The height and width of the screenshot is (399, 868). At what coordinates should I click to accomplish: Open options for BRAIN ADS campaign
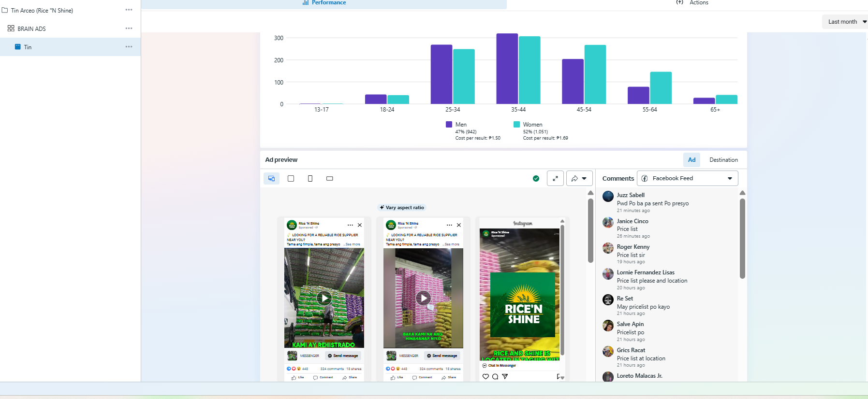click(129, 28)
